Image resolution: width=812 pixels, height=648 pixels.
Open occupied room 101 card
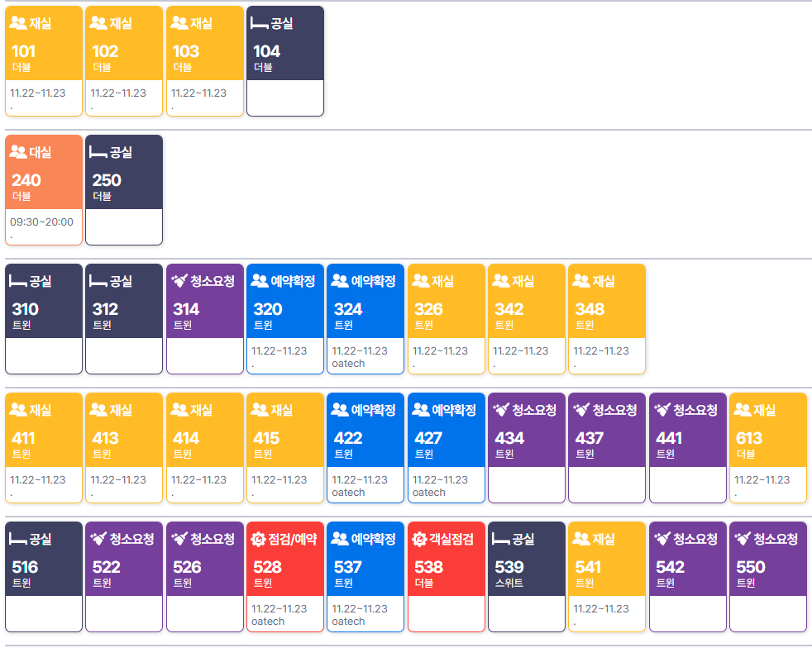click(44, 51)
